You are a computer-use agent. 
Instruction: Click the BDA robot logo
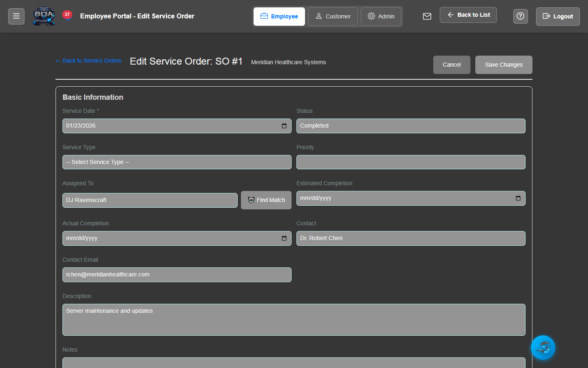(44, 16)
